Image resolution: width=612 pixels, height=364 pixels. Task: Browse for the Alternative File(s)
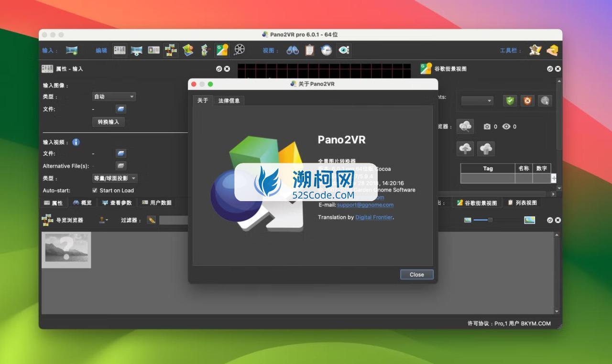click(121, 166)
